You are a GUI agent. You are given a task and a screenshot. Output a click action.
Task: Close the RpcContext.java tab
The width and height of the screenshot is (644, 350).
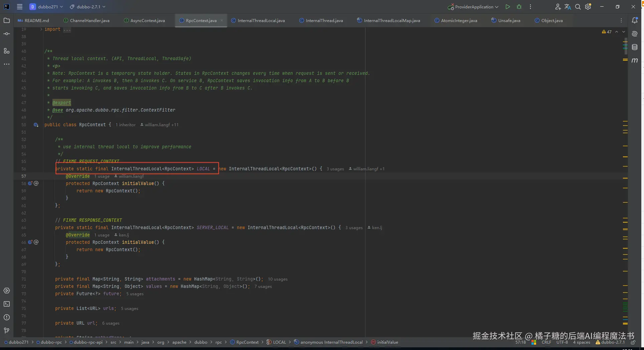pos(222,20)
